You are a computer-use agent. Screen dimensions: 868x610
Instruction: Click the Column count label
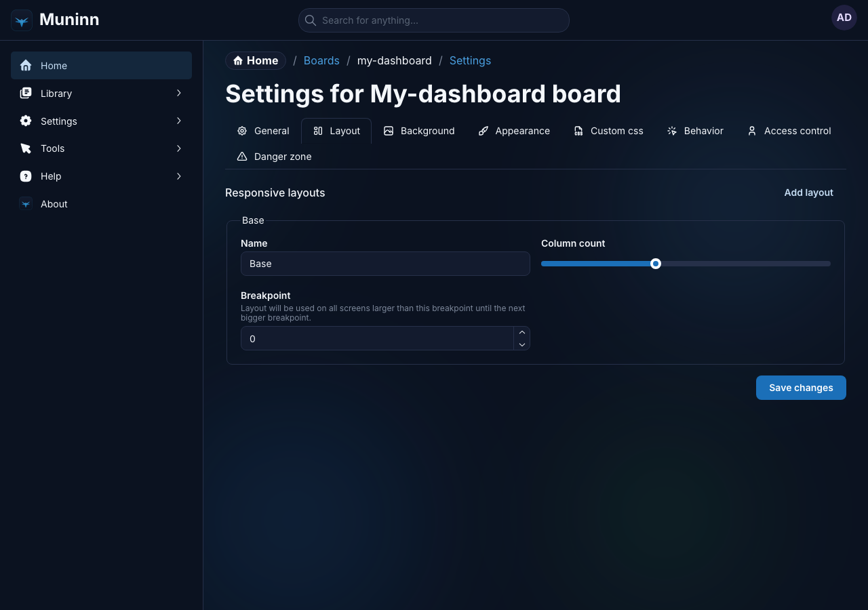(x=573, y=243)
